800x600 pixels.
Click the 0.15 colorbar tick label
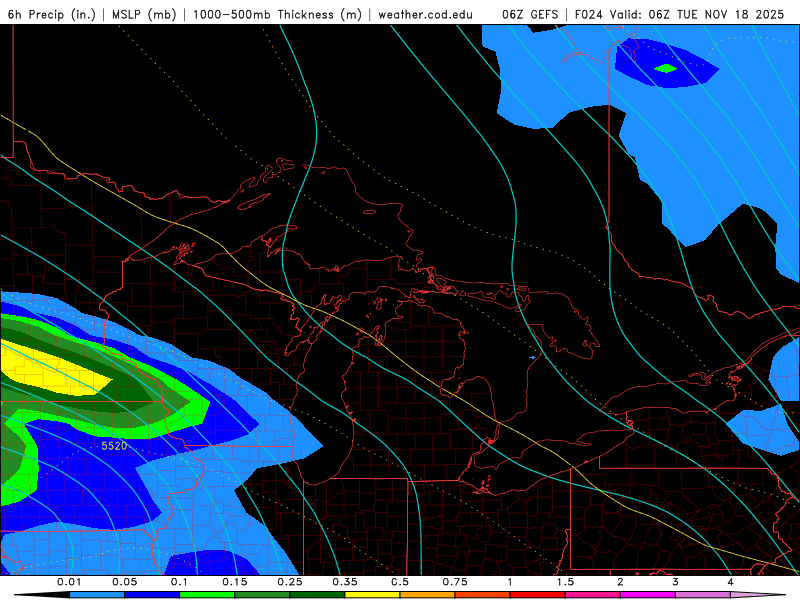pyautogui.click(x=235, y=582)
